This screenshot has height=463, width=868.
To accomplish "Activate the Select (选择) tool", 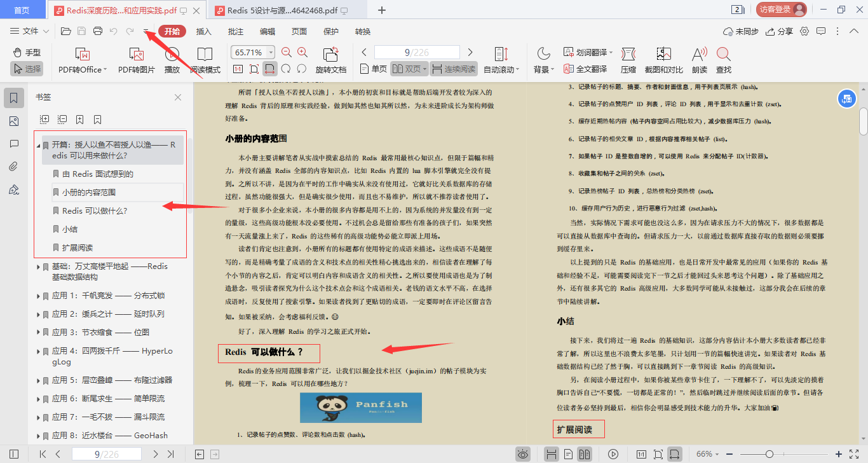I will tap(27, 69).
